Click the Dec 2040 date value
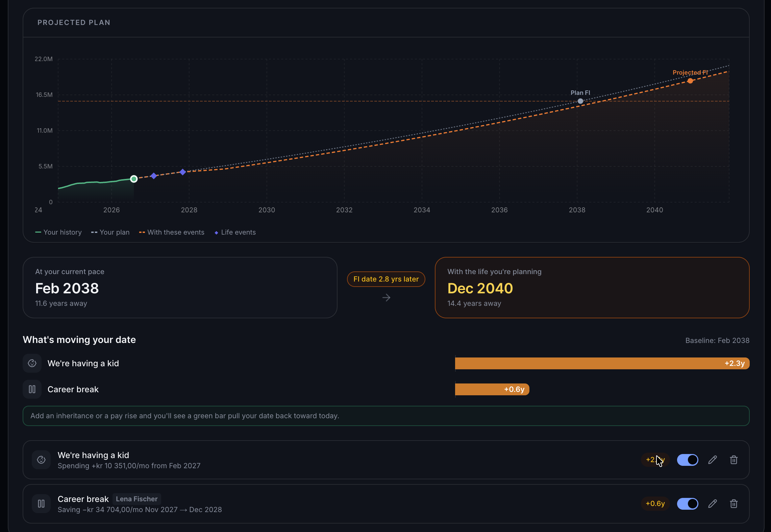The height and width of the screenshot is (532, 771). coord(480,288)
